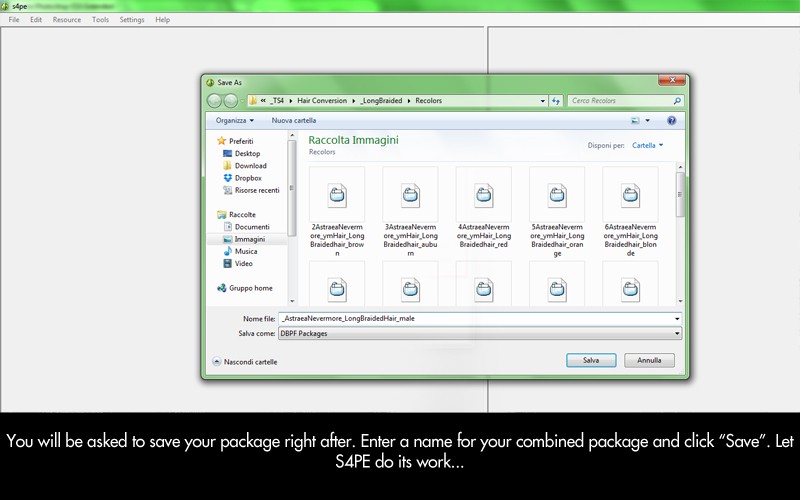Click the navigation pane scrollbar
The width and height of the screenshot is (800, 500).
coord(292,188)
